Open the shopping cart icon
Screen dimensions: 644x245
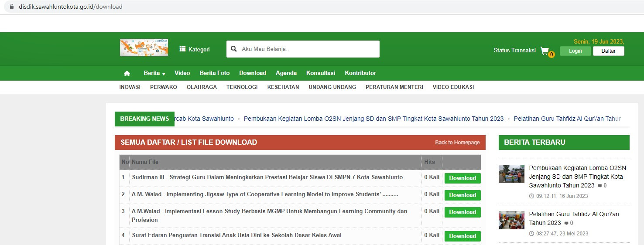coord(545,51)
